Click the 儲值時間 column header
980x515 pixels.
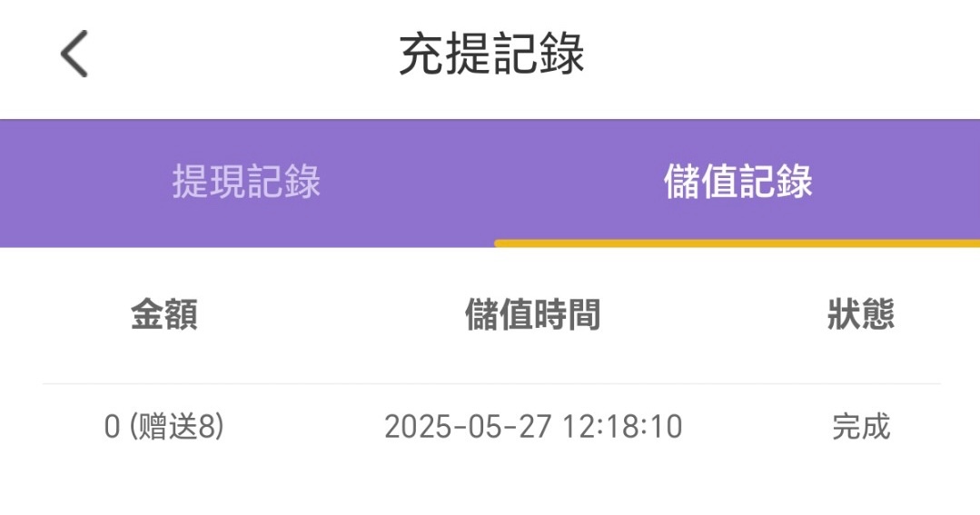point(532,315)
